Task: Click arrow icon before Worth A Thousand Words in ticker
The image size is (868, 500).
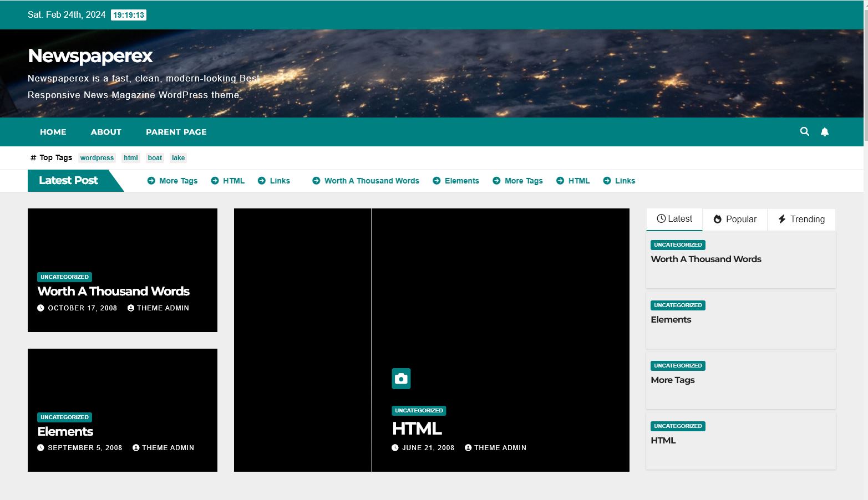Action: [x=316, y=181]
